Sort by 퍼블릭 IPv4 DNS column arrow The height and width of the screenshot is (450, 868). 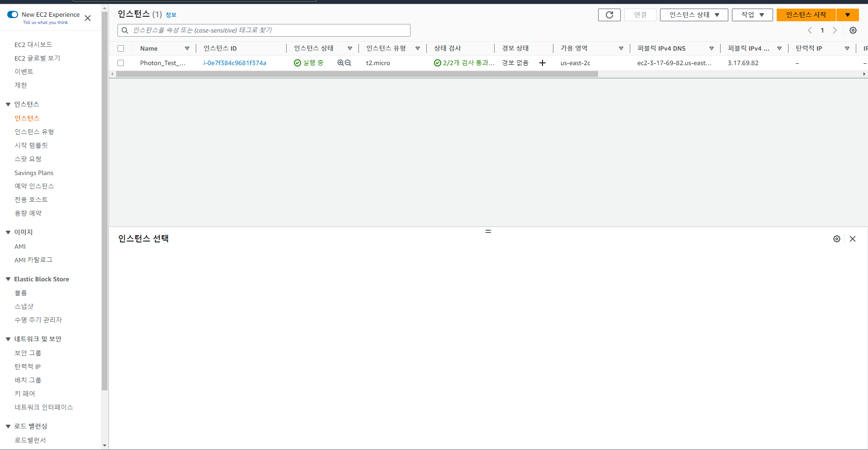coord(711,48)
